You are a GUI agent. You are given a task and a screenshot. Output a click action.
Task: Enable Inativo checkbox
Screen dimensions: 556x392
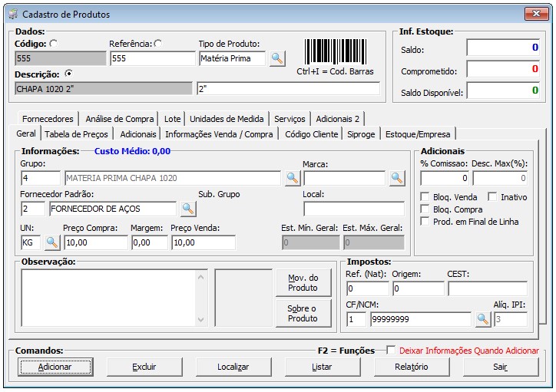pos(492,196)
